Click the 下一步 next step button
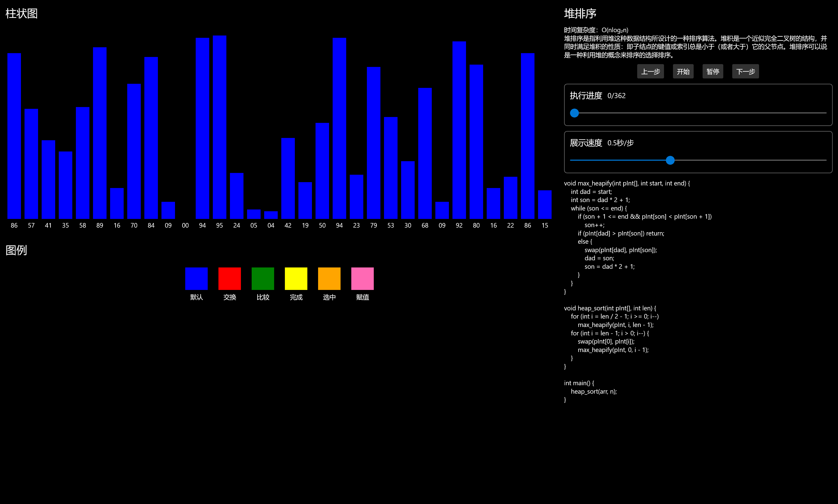 [x=745, y=71]
